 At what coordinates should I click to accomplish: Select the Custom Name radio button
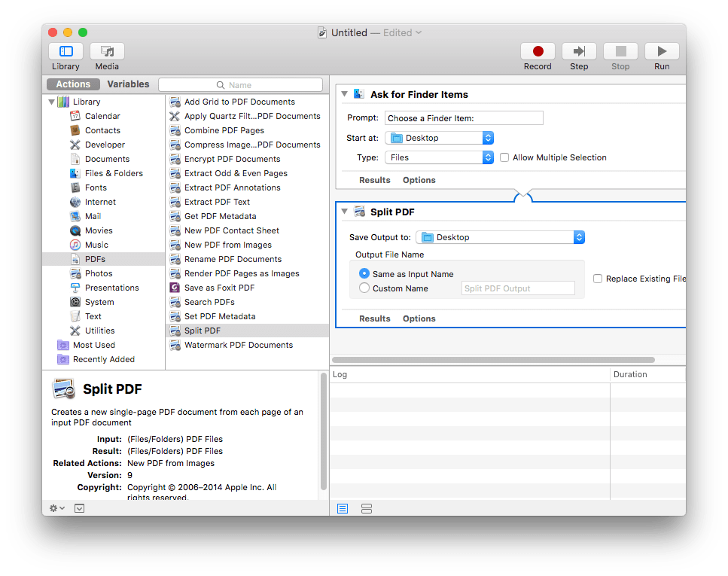(x=364, y=287)
